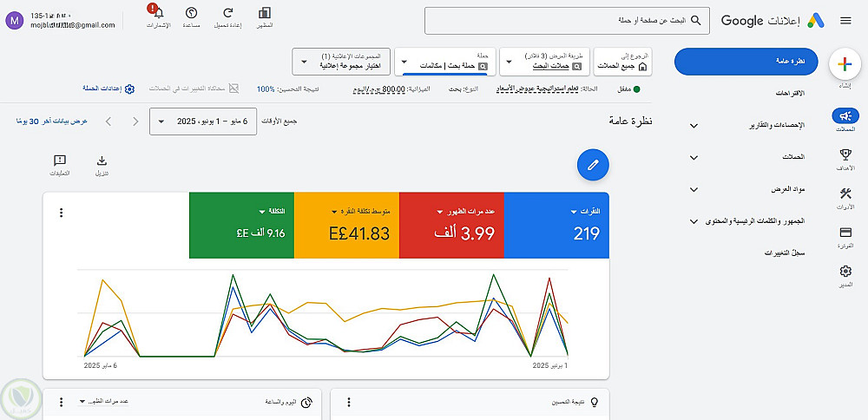Click the optimization score lightbulb icon

tap(594, 403)
